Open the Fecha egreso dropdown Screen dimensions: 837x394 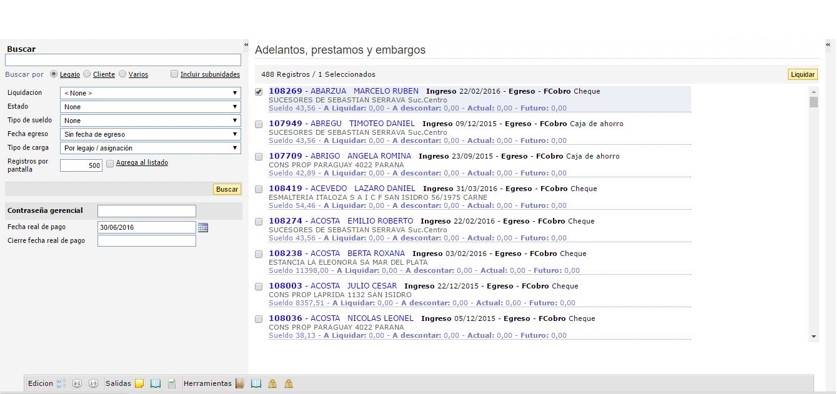coord(150,135)
